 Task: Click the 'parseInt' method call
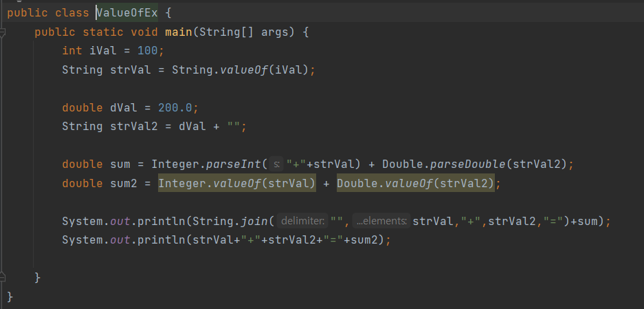click(x=233, y=164)
